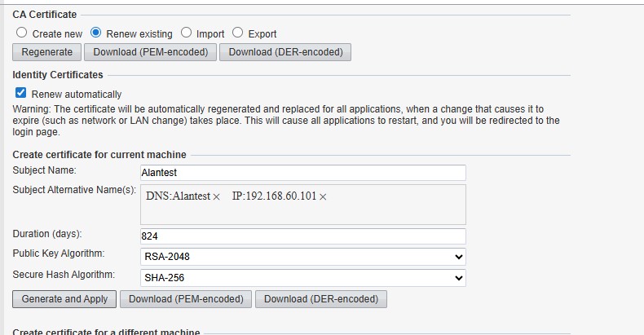Viewport: 644px width, 335px height.
Task: Download the machine certificate as PEM-encoded
Action: pos(186,299)
